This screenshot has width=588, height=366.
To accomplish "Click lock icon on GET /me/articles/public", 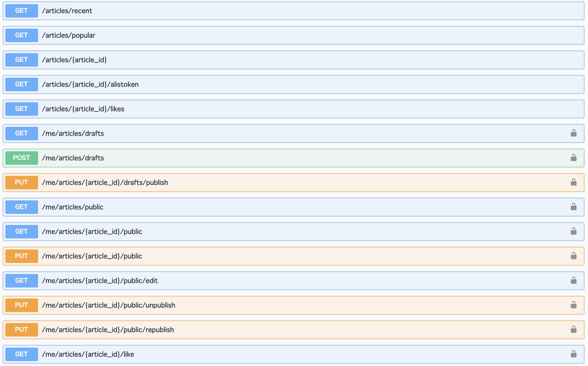I will pos(573,207).
